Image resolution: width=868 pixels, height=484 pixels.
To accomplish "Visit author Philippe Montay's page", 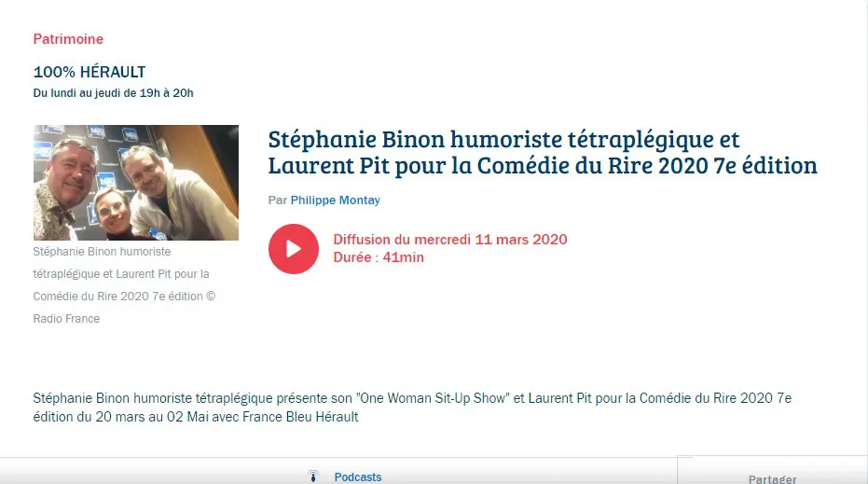I will 336,200.
